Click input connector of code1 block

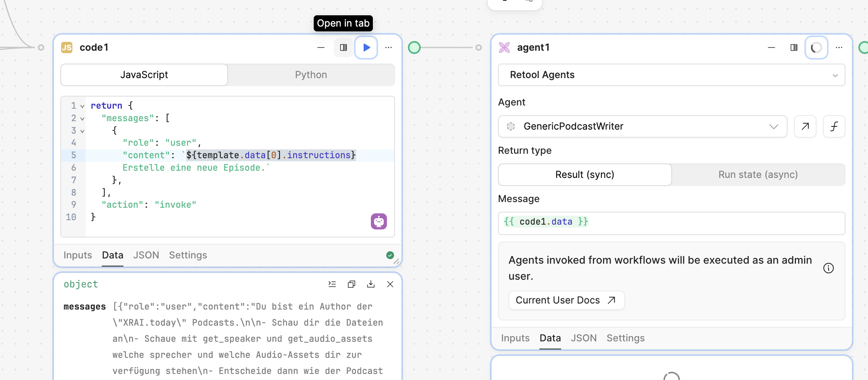[x=41, y=47]
